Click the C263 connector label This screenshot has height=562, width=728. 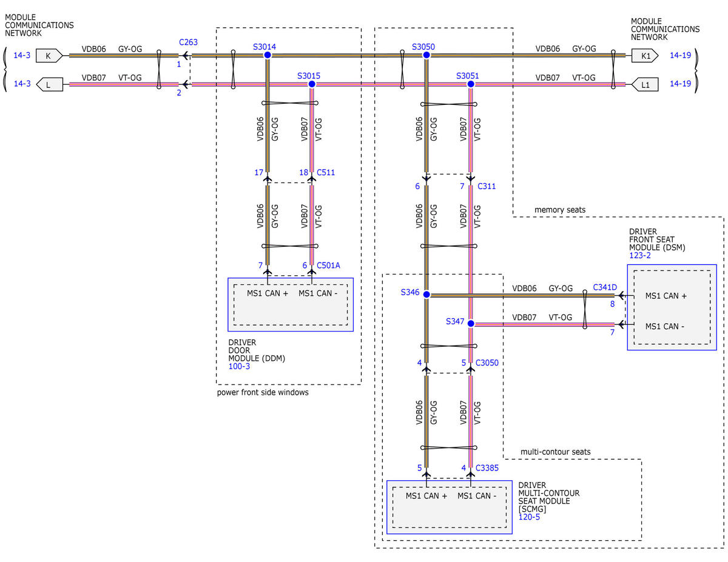coord(188,42)
